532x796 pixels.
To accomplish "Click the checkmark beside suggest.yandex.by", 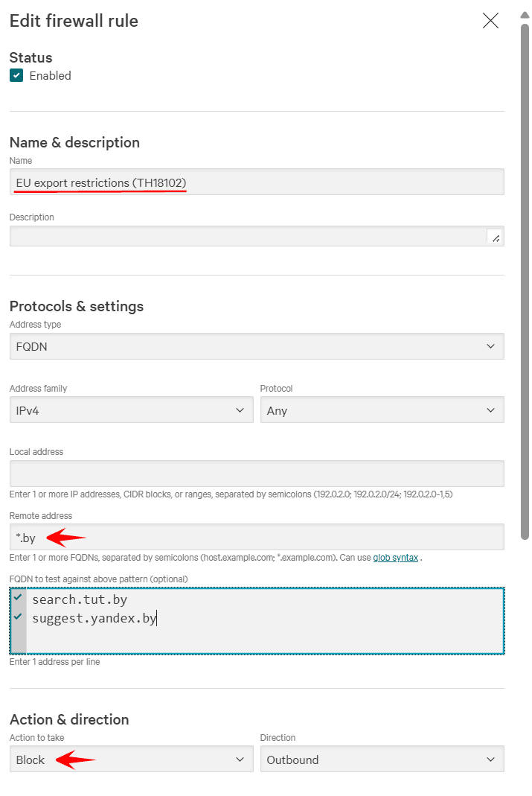I will (18, 617).
